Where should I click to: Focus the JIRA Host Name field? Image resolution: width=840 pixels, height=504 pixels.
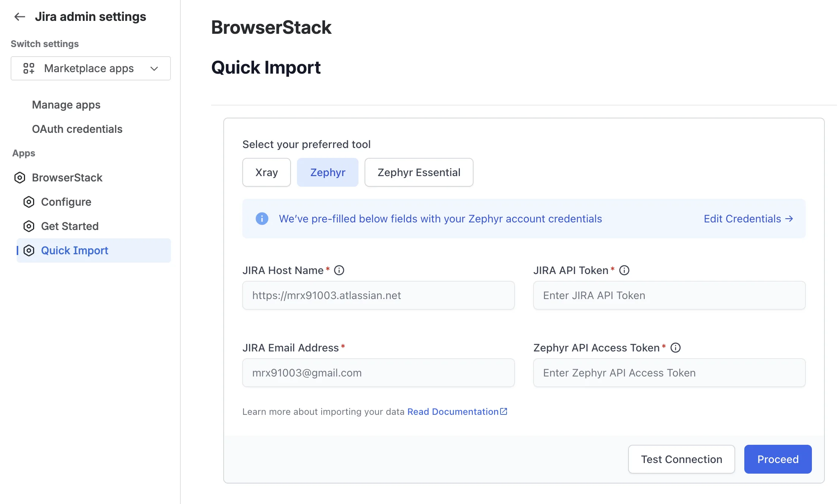pyautogui.click(x=379, y=295)
